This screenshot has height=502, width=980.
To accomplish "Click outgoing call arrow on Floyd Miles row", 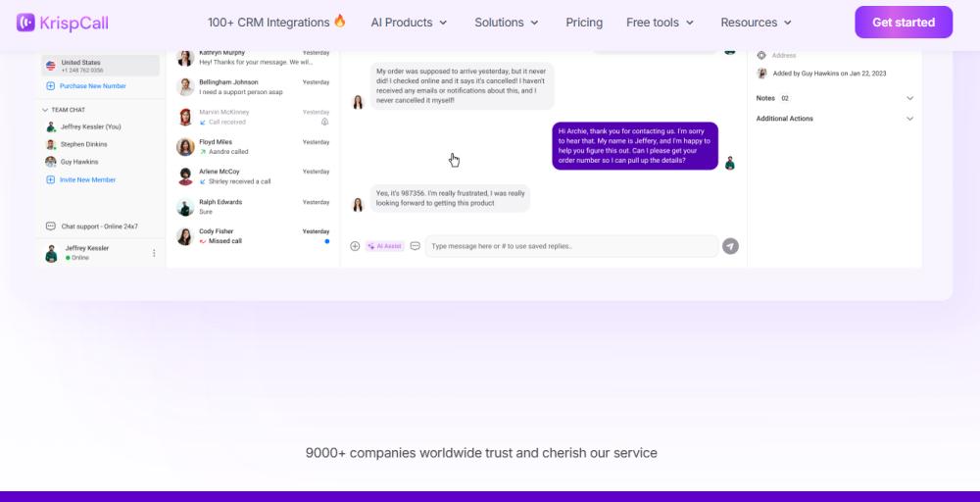I will [203, 152].
